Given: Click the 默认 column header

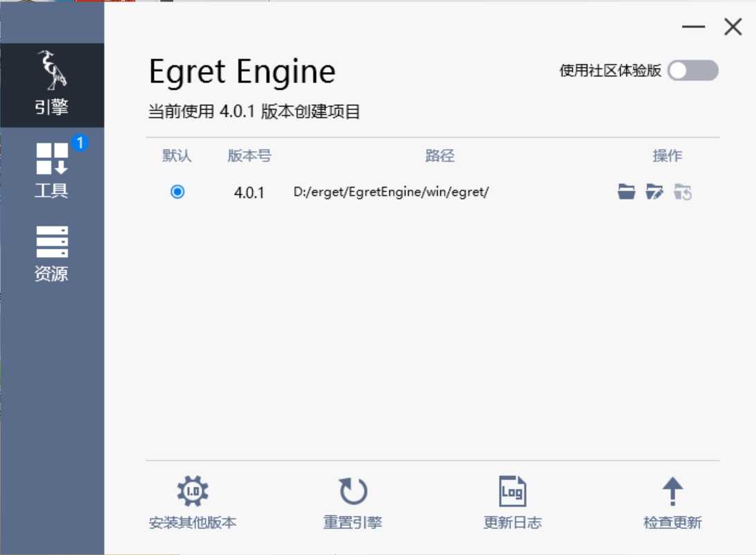Looking at the screenshot, I should pos(177,156).
